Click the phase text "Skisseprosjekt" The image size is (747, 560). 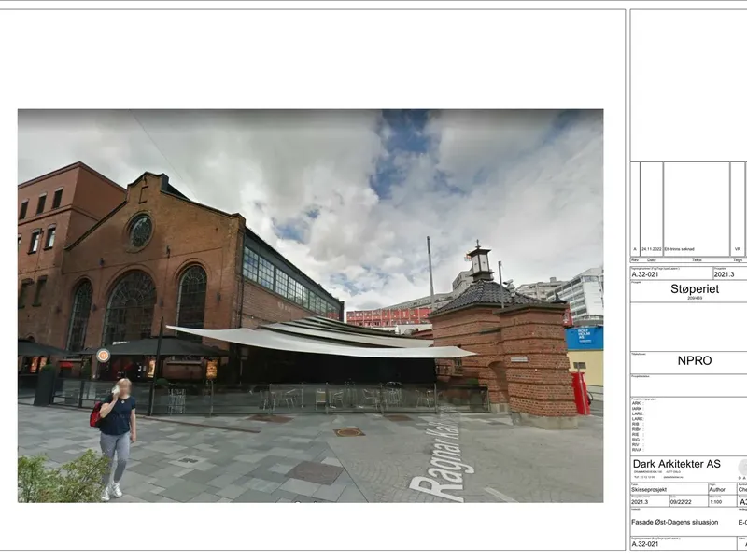click(650, 489)
